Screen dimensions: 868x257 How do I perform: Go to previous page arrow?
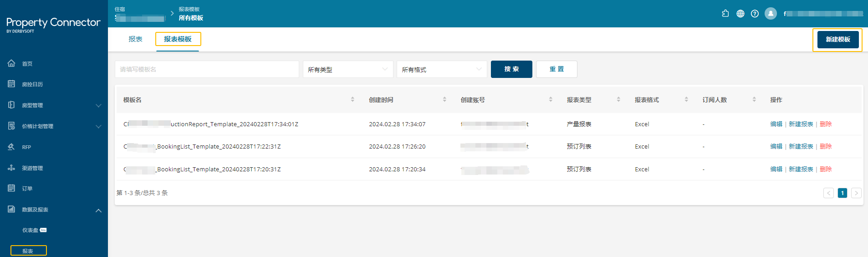tap(829, 193)
